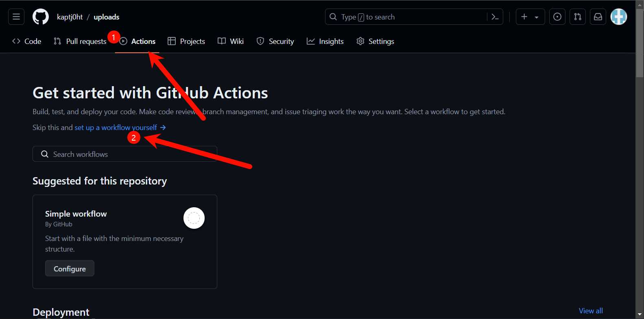Open the Pull requests icon in header
The width and height of the screenshot is (644, 319).
tap(578, 17)
